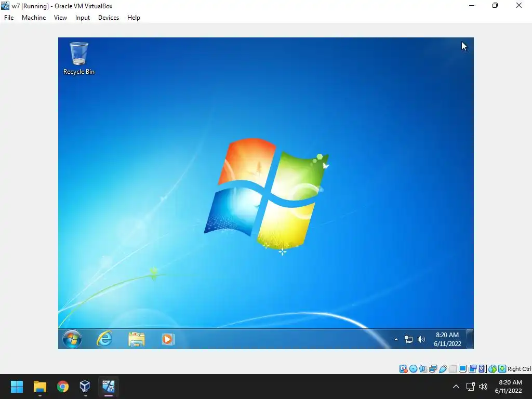Select the running w7 VM taskbar icon
532x399 pixels.
[x=109, y=387]
